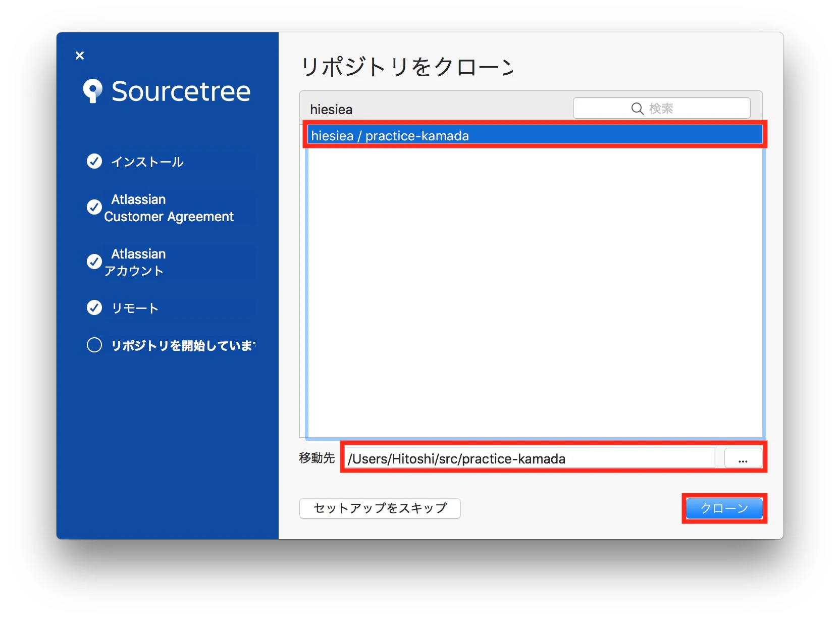This screenshot has height=620, width=840.
Task: Edit the 移動先 destination path field
Action: click(x=530, y=458)
